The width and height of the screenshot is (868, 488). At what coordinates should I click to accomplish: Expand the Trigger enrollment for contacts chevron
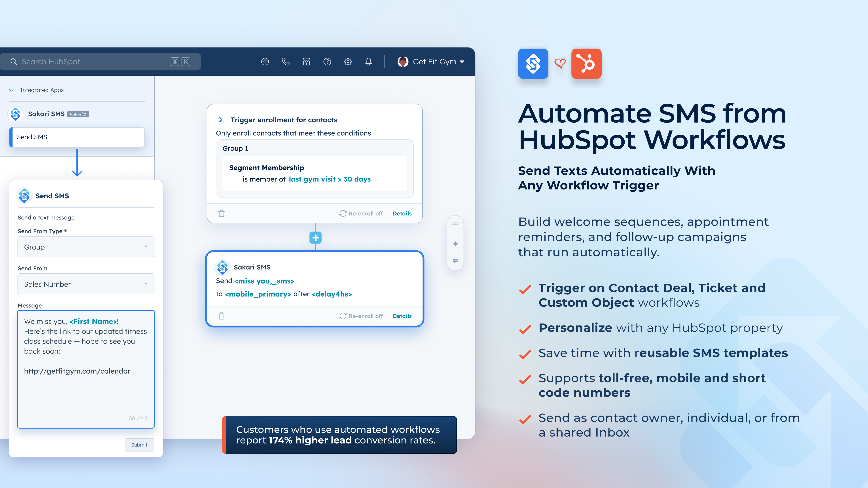pos(221,119)
